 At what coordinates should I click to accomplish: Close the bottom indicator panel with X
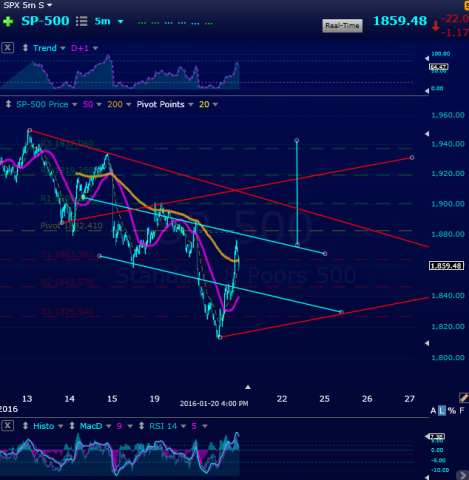tap(8, 426)
